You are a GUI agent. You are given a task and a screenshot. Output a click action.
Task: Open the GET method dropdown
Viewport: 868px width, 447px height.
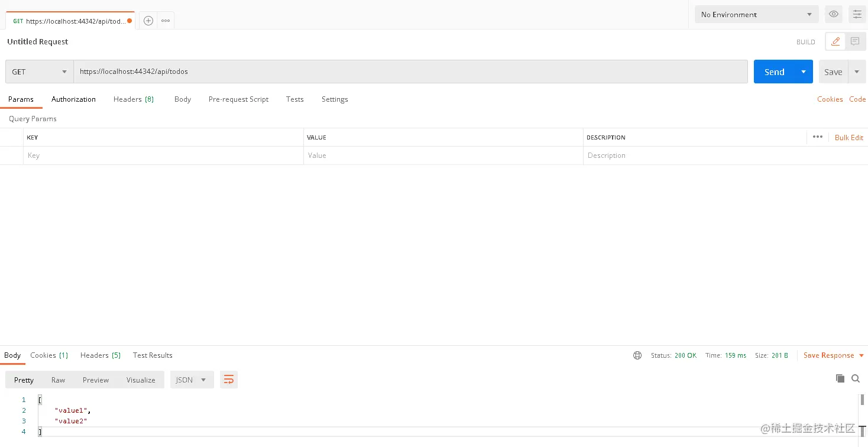(40, 72)
